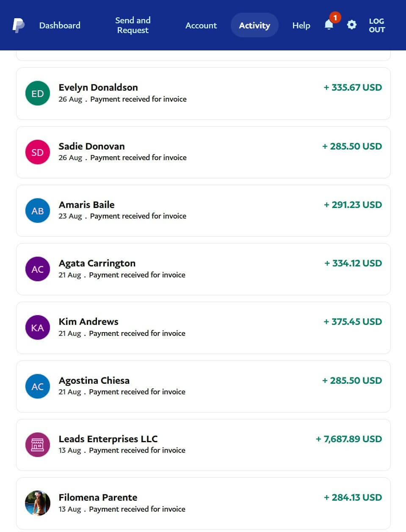Click Kim Andrews' KA avatar

[x=38, y=328]
